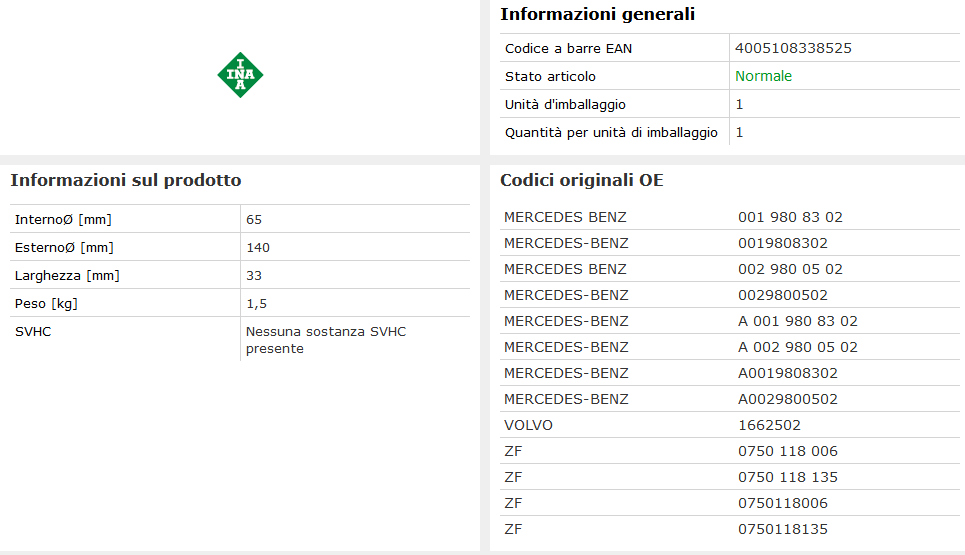Click ZF code 0750 118 135
The image size is (965, 555).
point(788,477)
